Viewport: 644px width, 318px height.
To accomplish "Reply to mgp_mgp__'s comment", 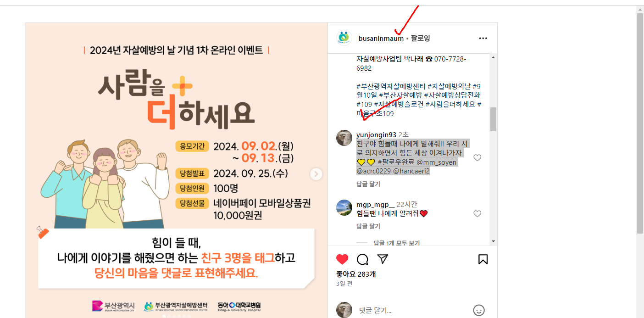I will 368,226.
